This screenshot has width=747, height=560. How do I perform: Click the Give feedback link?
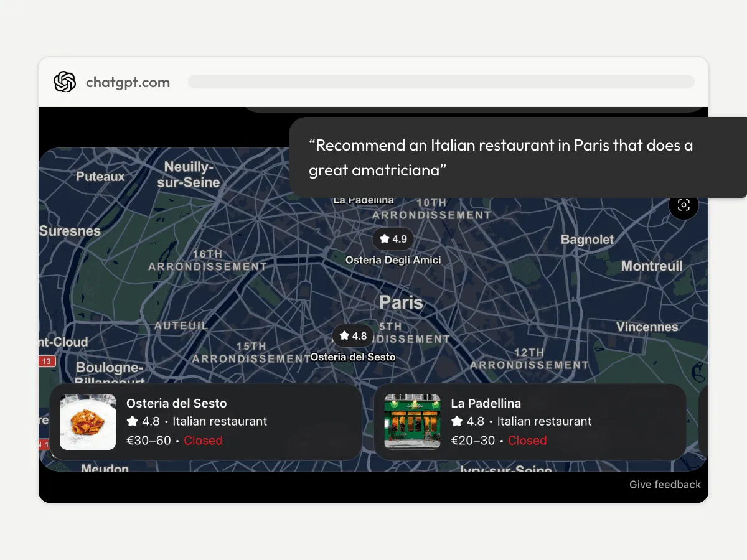[x=665, y=485]
